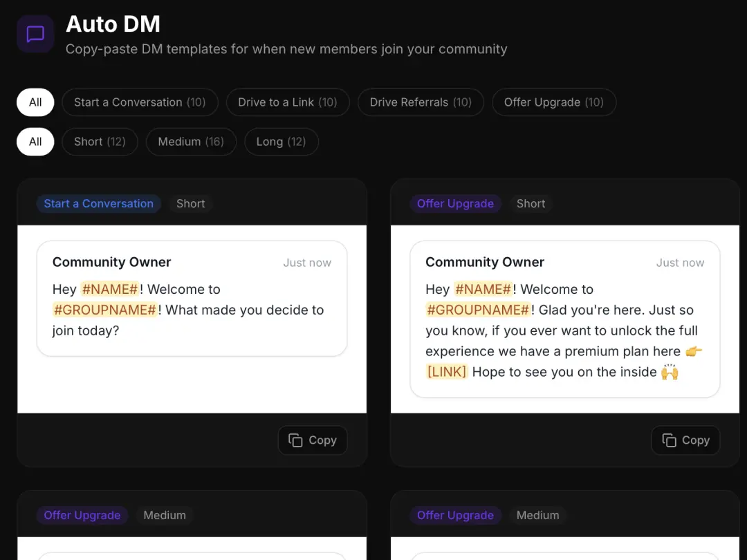
Task: Click the [LINK] placeholder in the upgrade message
Action: [x=447, y=372]
